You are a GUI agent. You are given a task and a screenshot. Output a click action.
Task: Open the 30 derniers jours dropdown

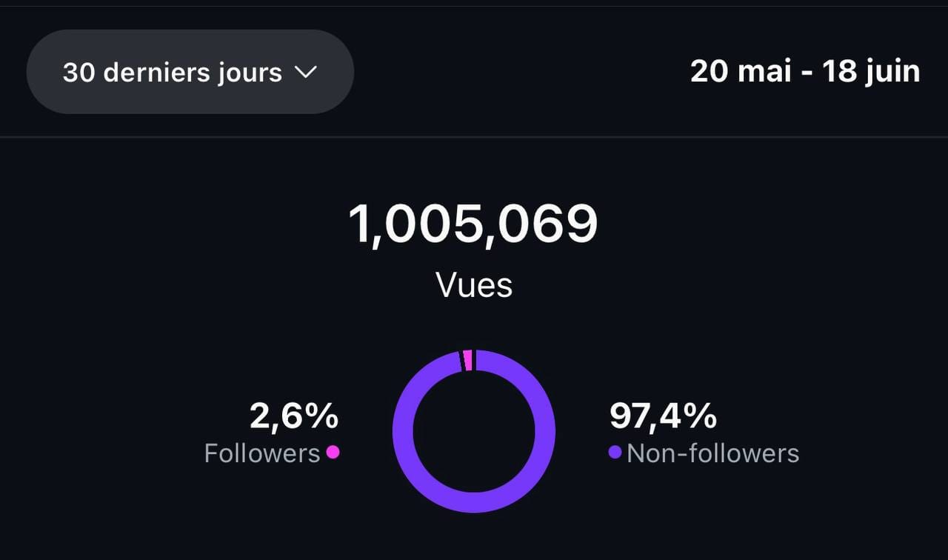[190, 72]
